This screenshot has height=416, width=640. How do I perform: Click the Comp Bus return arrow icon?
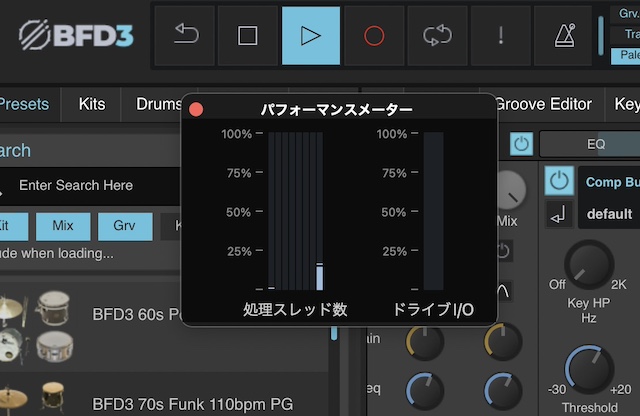coord(560,214)
